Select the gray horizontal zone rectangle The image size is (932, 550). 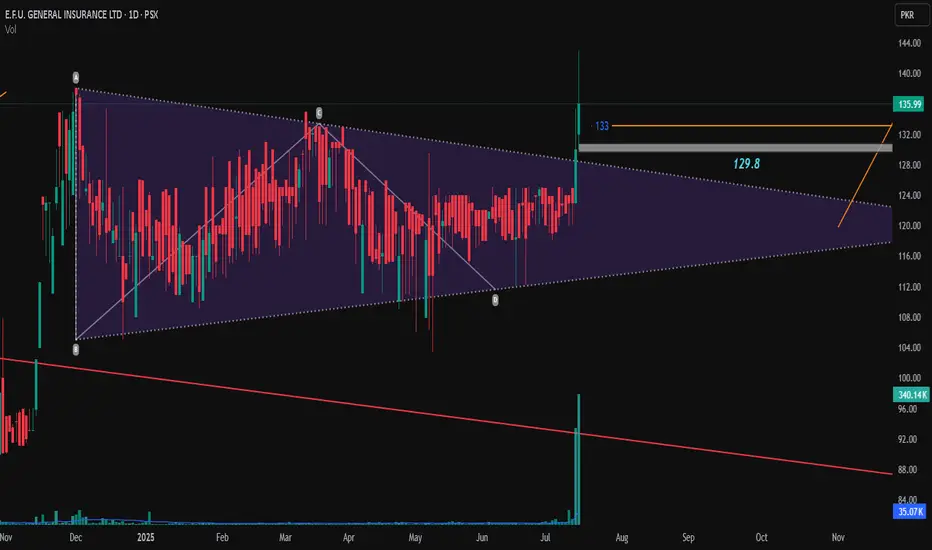pyautogui.click(x=735, y=147)
